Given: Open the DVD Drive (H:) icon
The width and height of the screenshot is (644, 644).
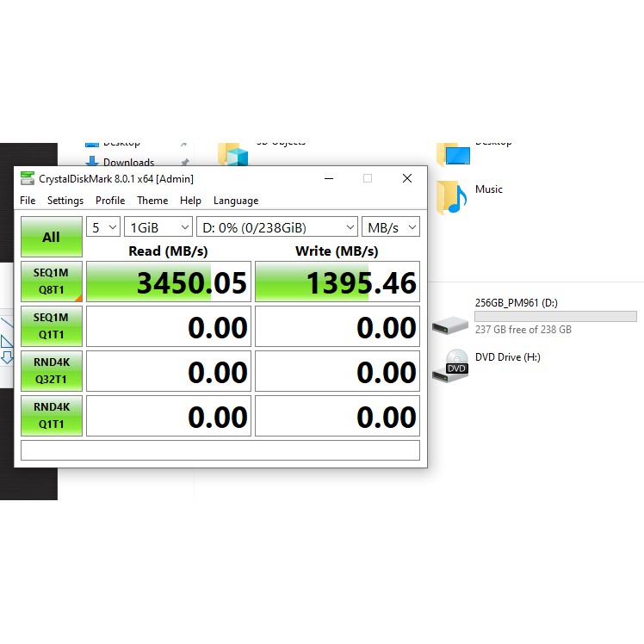Looking at the screenshot, I should point(455,363).
